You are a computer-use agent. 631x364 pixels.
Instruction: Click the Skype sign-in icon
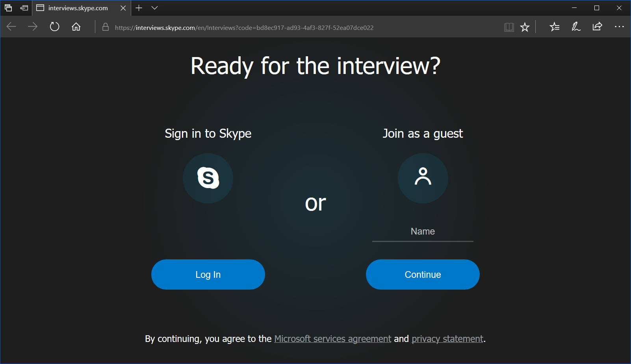pyautogui.click(x=208, y=178)
